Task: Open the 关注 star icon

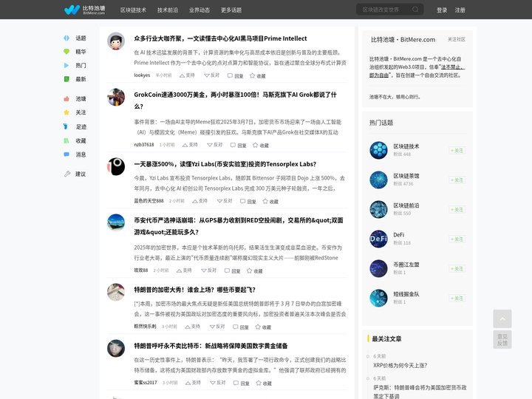Action: click(66, 112)
